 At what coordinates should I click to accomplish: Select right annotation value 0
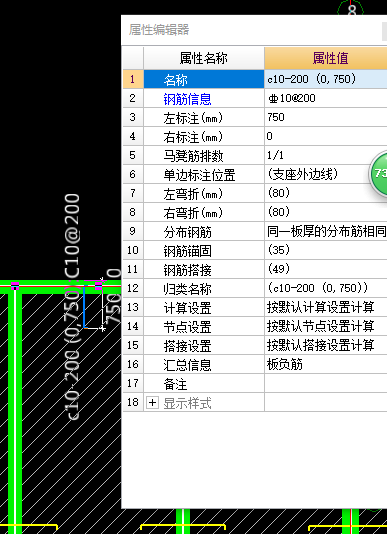[x=270, y=137]
